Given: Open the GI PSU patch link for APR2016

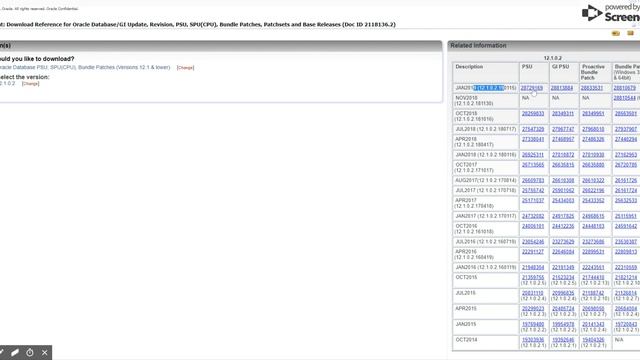Looking at the screenshot, I should (x=563, y=252).
